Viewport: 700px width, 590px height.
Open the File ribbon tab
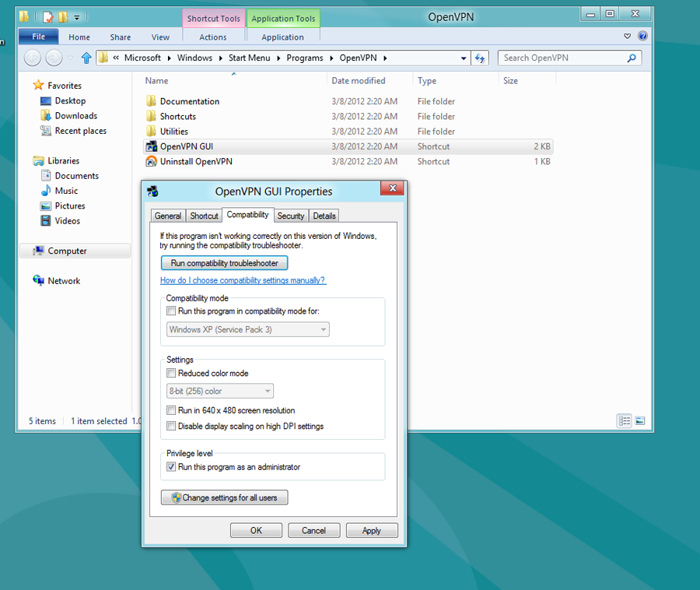point(38,37)
